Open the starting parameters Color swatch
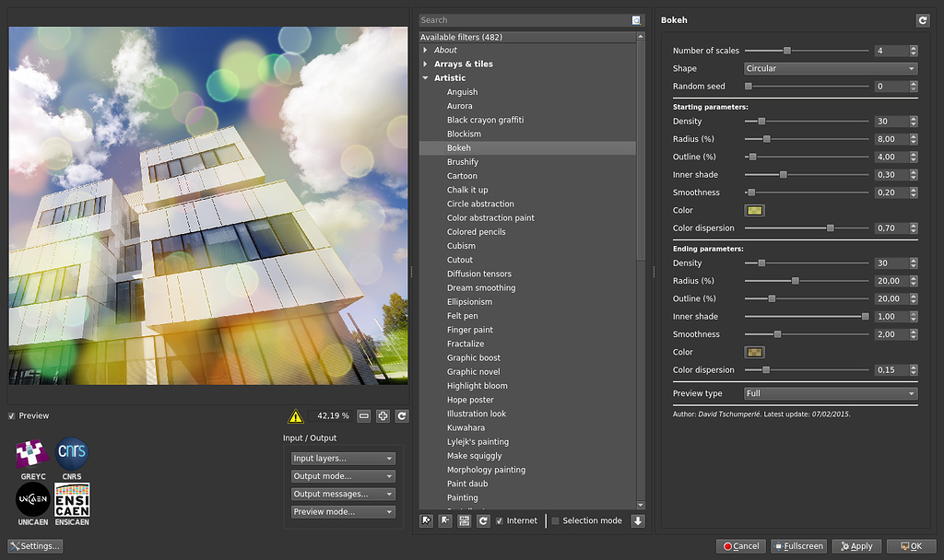 (x=754, y=211)
